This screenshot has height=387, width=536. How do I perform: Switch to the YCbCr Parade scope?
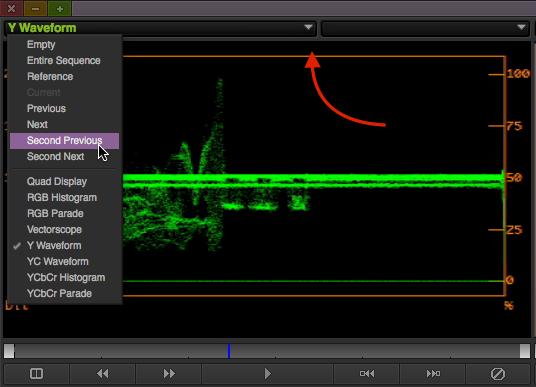[x=59, y=293]
